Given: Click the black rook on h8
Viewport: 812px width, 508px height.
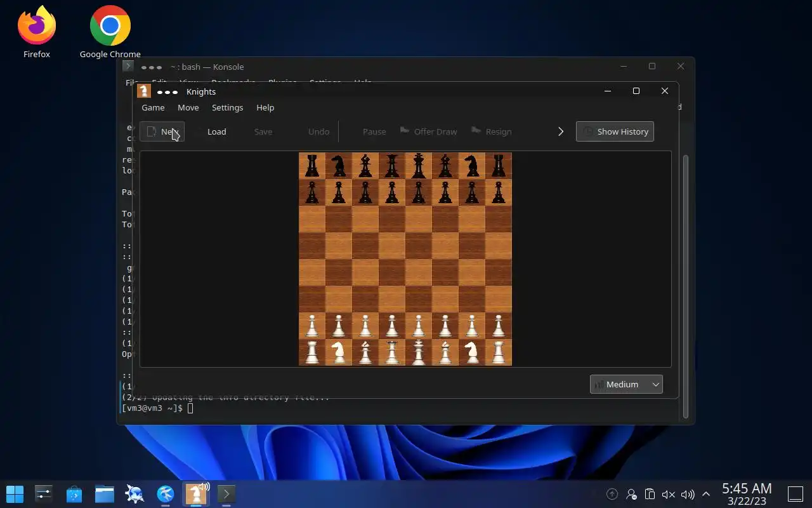Looking at the screenshot, I should (x=499, y=166).
